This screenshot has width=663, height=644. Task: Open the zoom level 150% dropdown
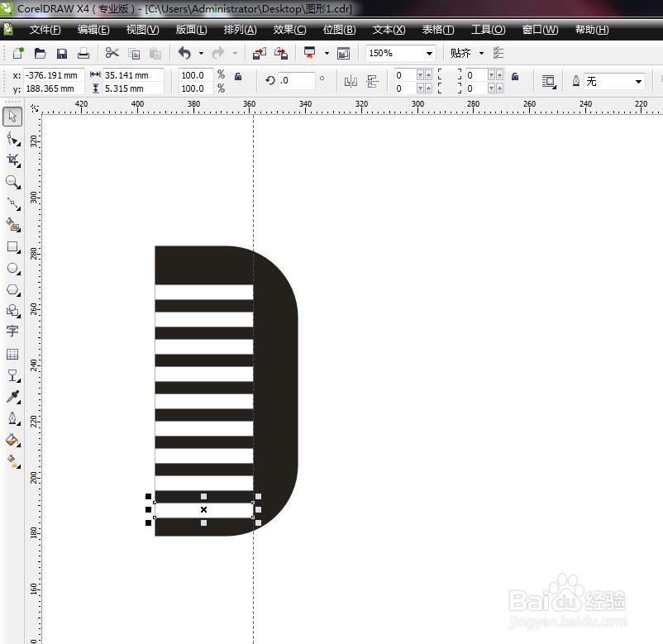click(430, 53)
